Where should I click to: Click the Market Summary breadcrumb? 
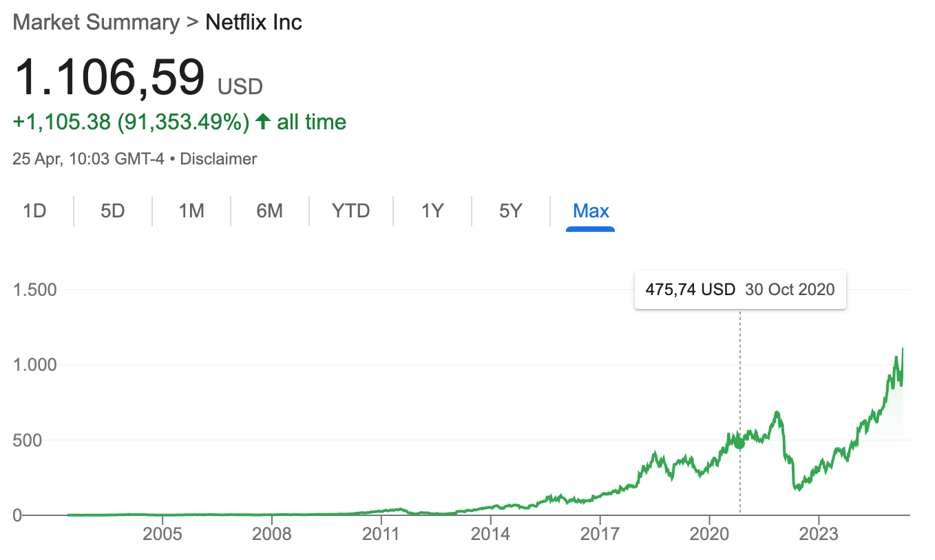[96, 22]
